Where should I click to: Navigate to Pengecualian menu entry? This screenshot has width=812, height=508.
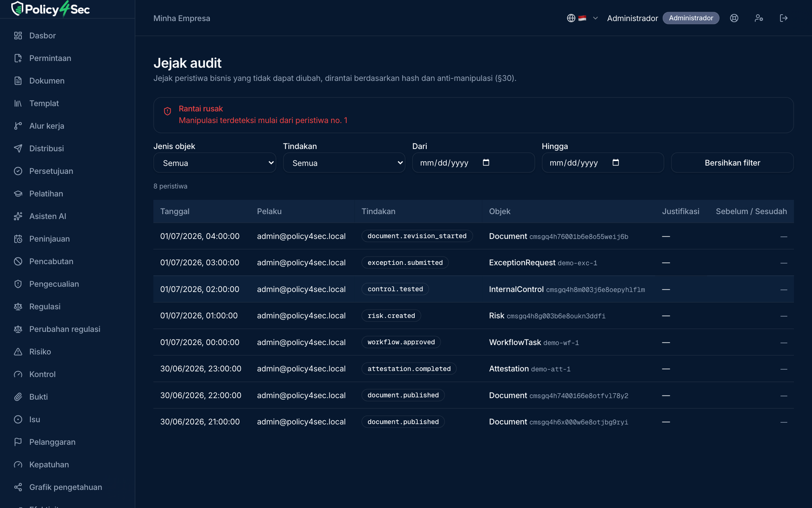pyautogui.click(x=68, y=284)
